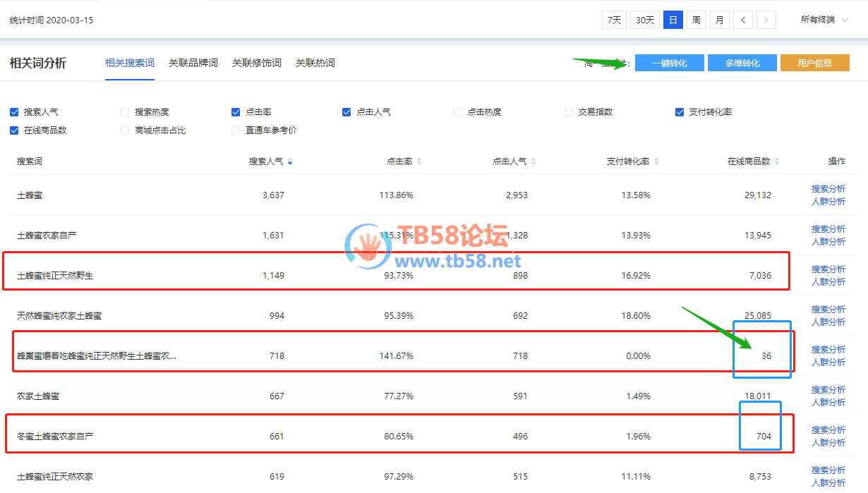
Task: Switch to the 关联热词 tab
Action: tap(315, 63)
